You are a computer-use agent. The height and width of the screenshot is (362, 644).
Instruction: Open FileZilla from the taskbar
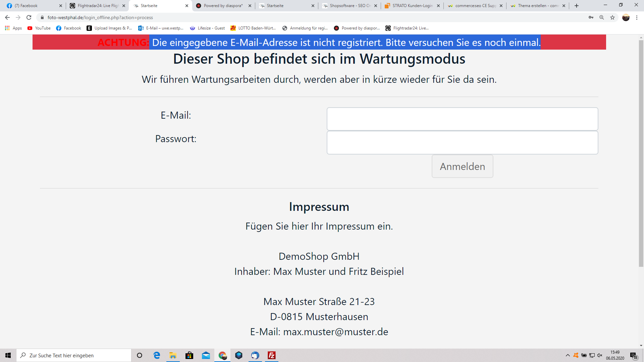point(272,355)
